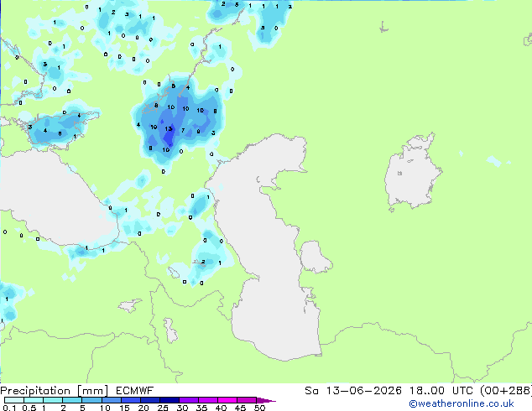Click the 40–45 mm legend swatch

coord(227,400)
